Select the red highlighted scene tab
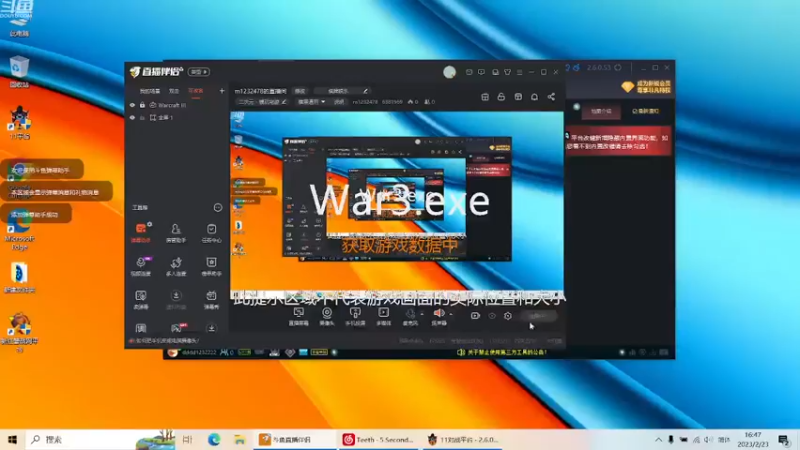The image size is (800, 450). (196, 91)
